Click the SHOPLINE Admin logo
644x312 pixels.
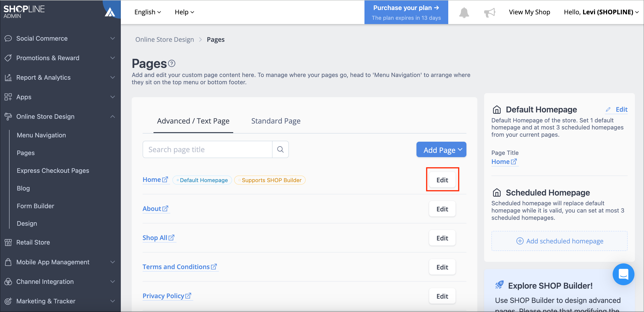pos(24,12)
